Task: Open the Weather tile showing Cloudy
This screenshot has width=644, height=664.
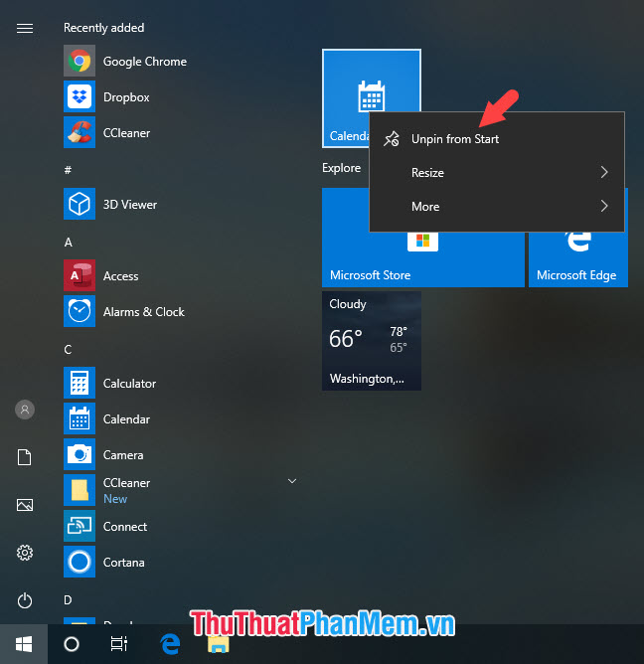Action: [372, 341]
